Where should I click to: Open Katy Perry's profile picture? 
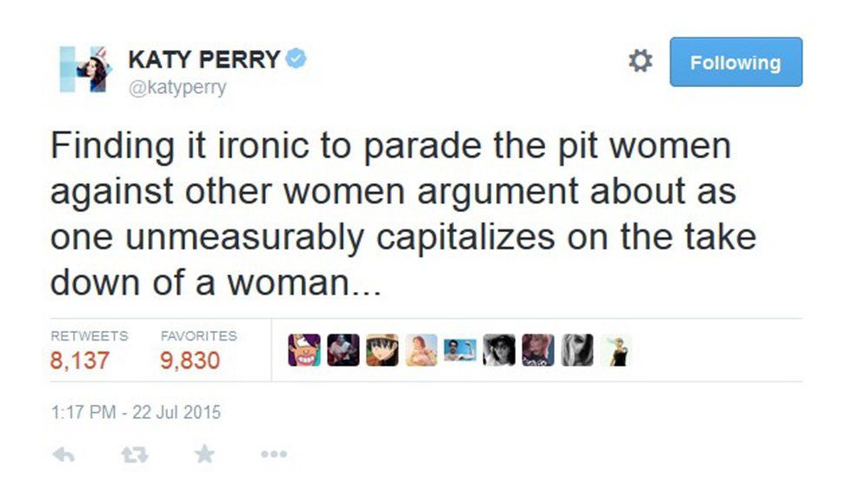click(x=84, y=69)
